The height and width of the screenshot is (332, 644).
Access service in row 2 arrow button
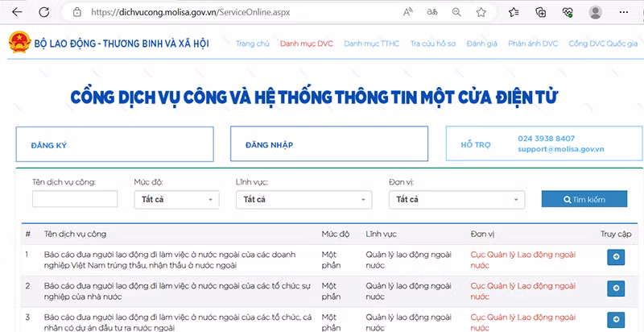coord(616,288)
